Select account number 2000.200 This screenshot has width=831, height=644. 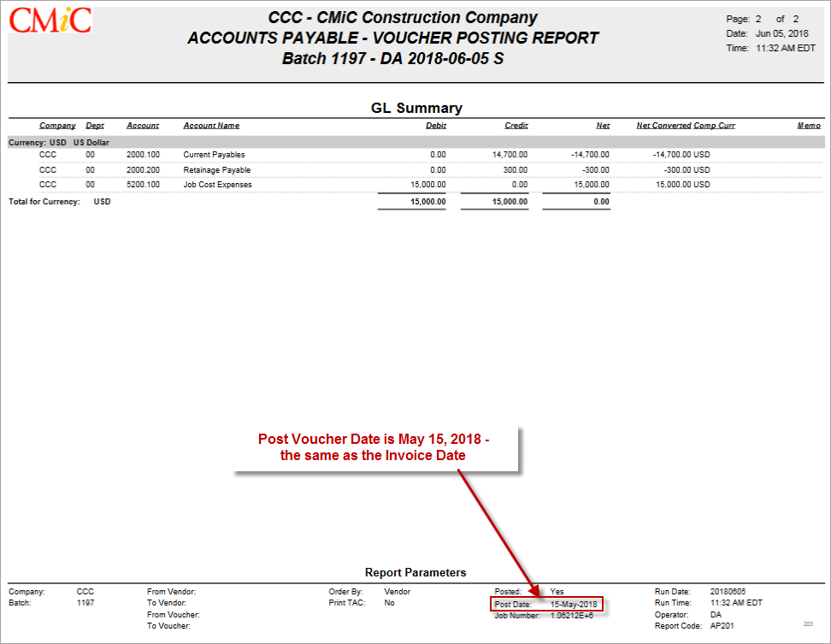pyautogui.click(x=143, y=170)
